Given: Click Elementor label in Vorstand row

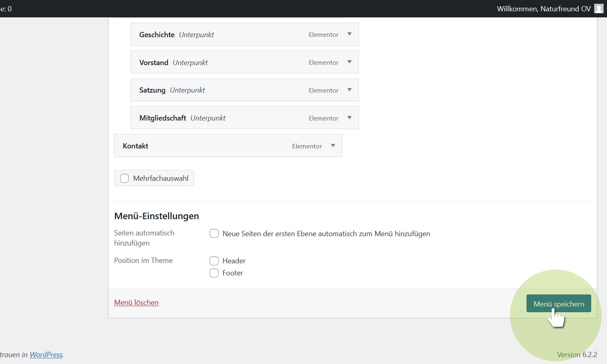Looking at the screenshot, I should point(323,63).
